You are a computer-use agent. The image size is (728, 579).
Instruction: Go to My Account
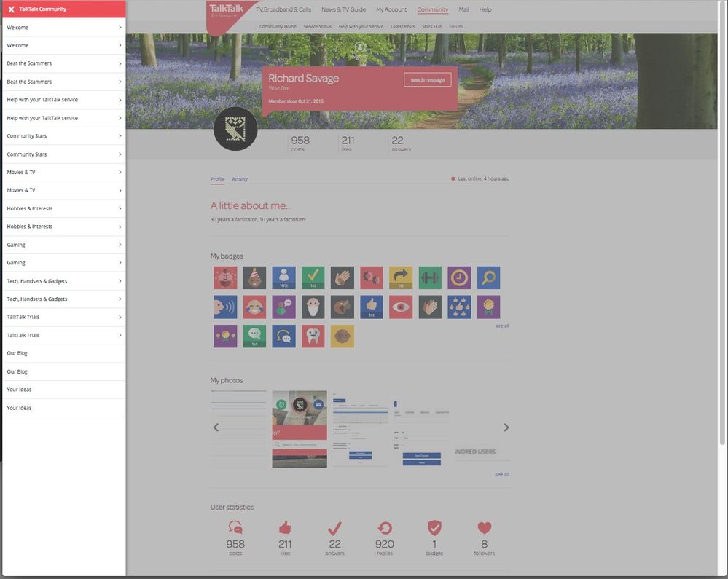point(391,9)
